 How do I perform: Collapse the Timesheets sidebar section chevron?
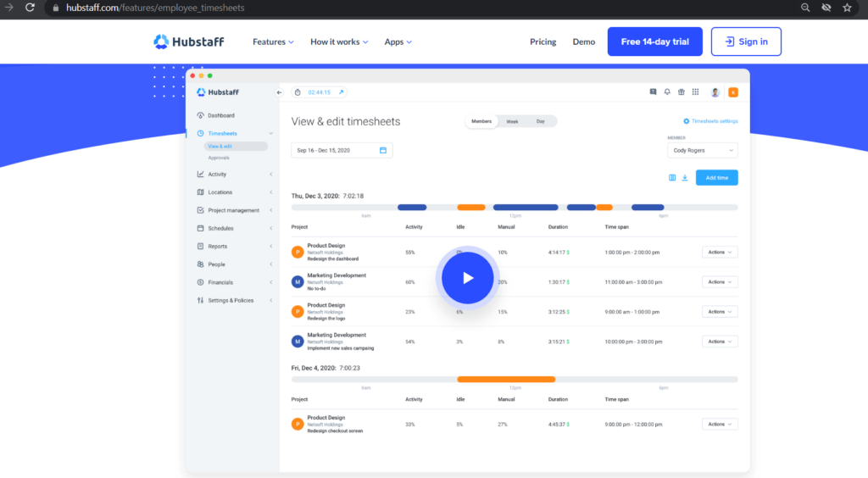pyautogui.click(x=270, y=133)
